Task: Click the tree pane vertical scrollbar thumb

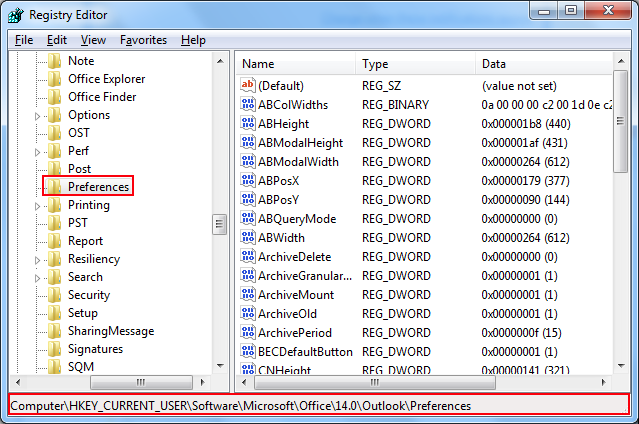Action: (219, 224)
